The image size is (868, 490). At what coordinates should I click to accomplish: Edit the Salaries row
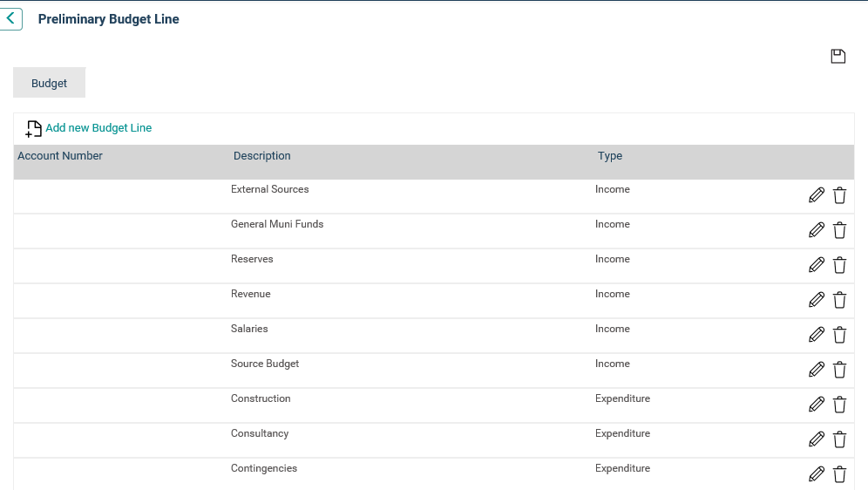coord(817,335)
